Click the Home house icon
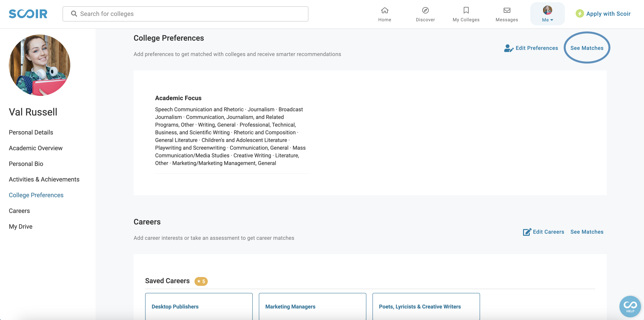 pyautogui.click(x=385, y=10)
